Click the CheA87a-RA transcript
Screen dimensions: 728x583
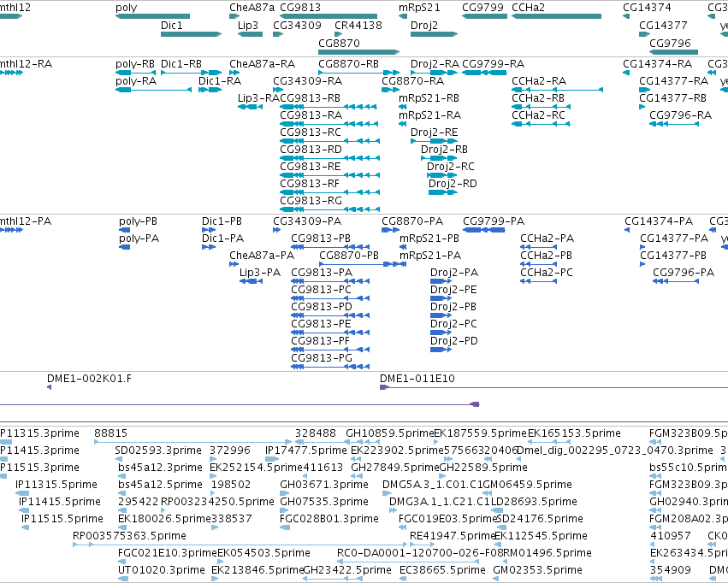(234, 73)
